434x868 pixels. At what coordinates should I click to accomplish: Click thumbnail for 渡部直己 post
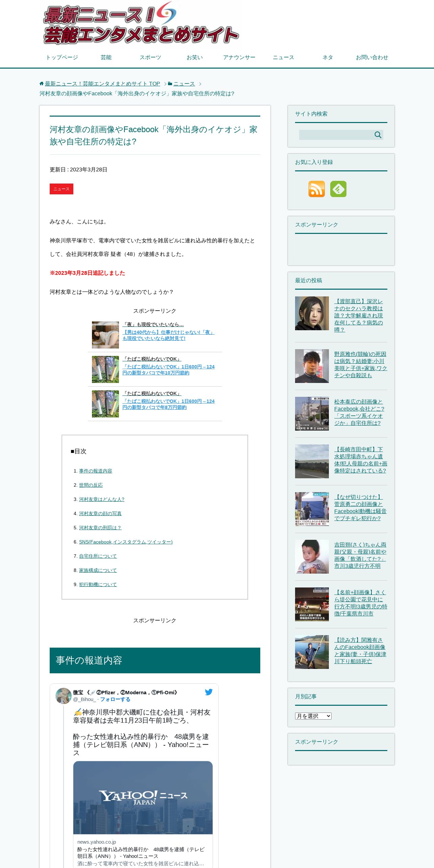[312, 313]
